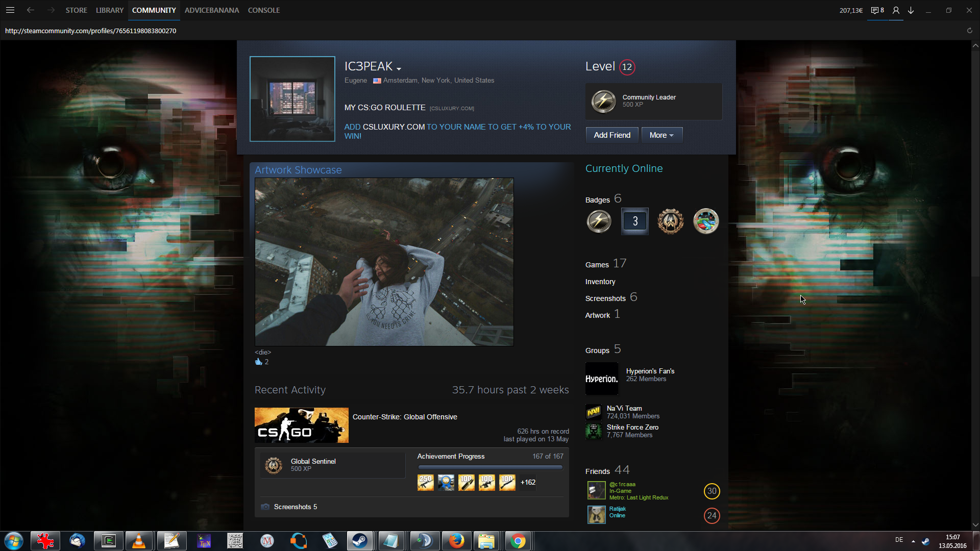Open the CS:GO badge in Badges row
The width and height of the screenshot is (980, 551).
(x=670, y=221)
